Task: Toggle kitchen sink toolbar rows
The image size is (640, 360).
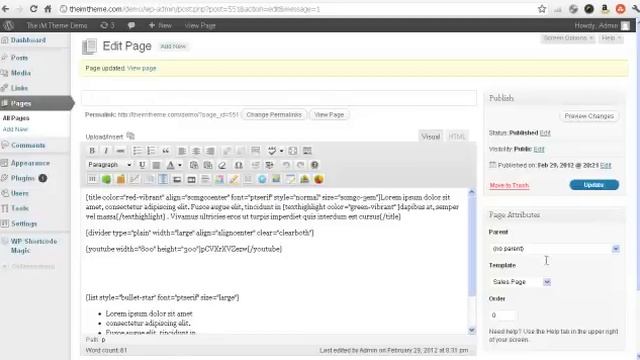Action: coord(307,151)
